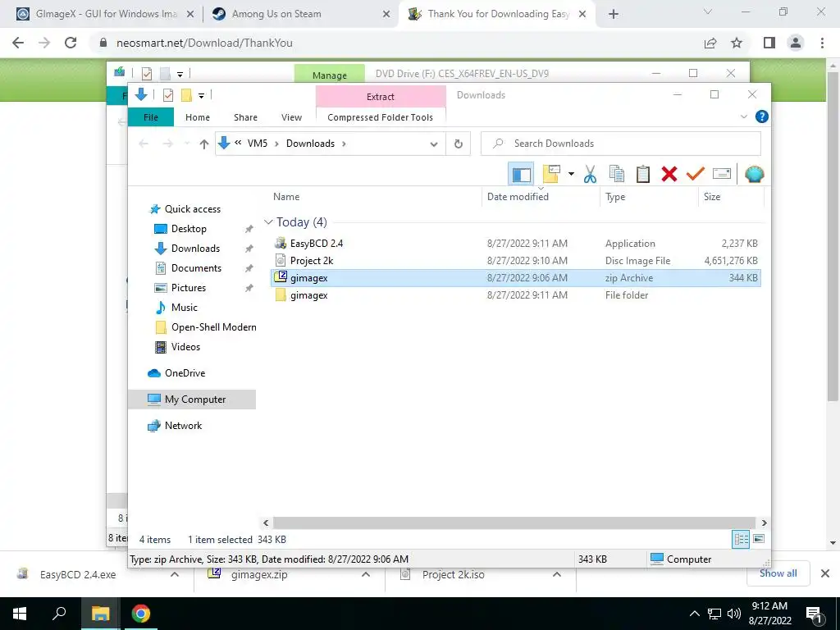Open Quick access in the navigation pane
Screen dimensions: 840x630
click(192, 209)
